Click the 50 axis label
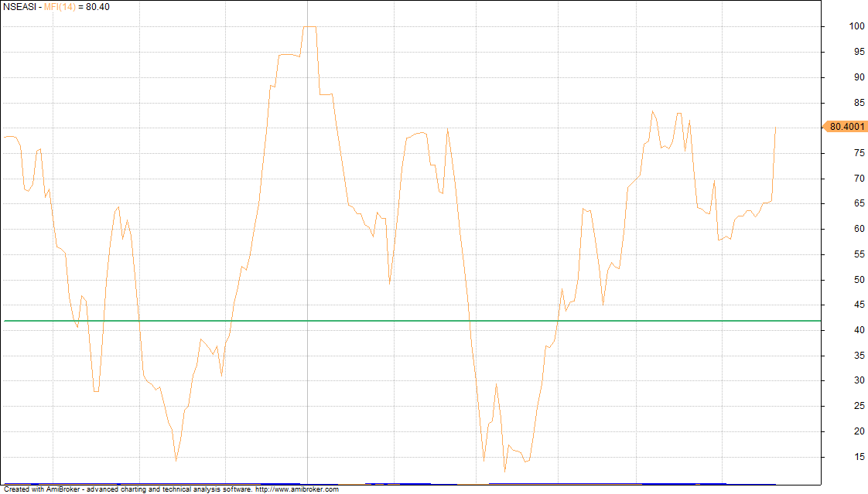 [859, 279]
